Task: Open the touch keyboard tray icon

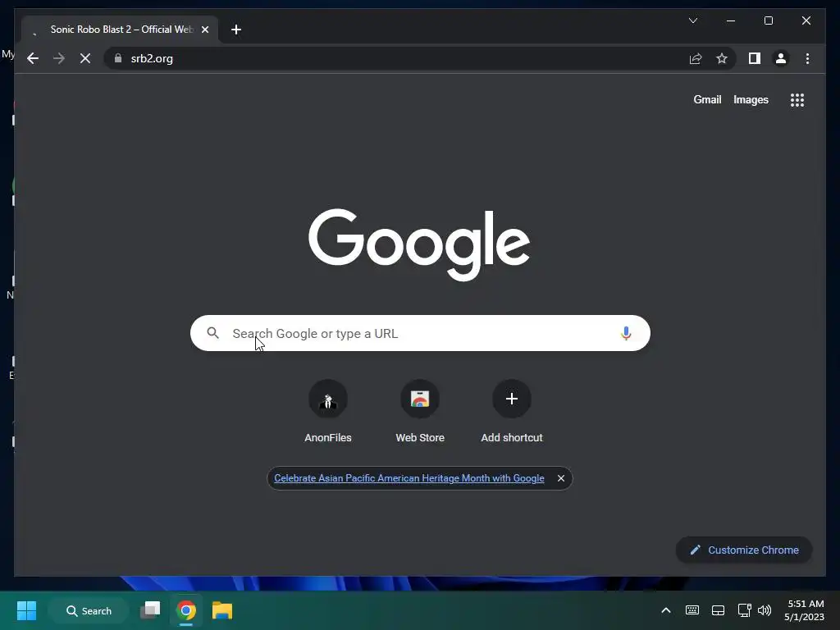Action: (692, 610)
